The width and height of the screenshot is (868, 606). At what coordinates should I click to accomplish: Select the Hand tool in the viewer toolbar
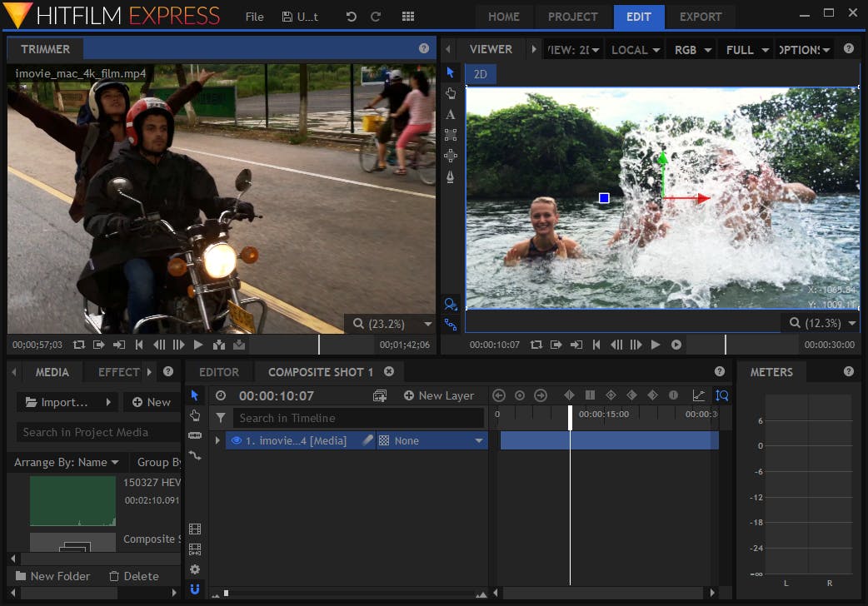click(451, 93)
